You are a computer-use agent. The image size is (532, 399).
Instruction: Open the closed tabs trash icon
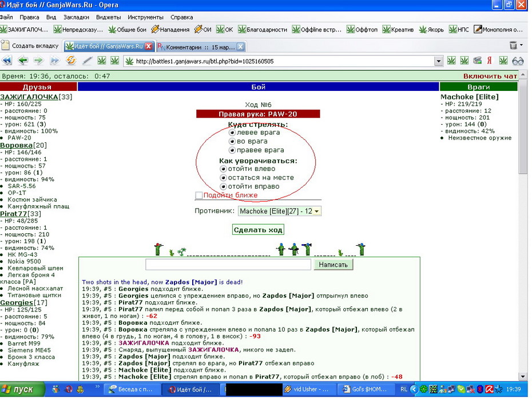(x=513, y=45)
